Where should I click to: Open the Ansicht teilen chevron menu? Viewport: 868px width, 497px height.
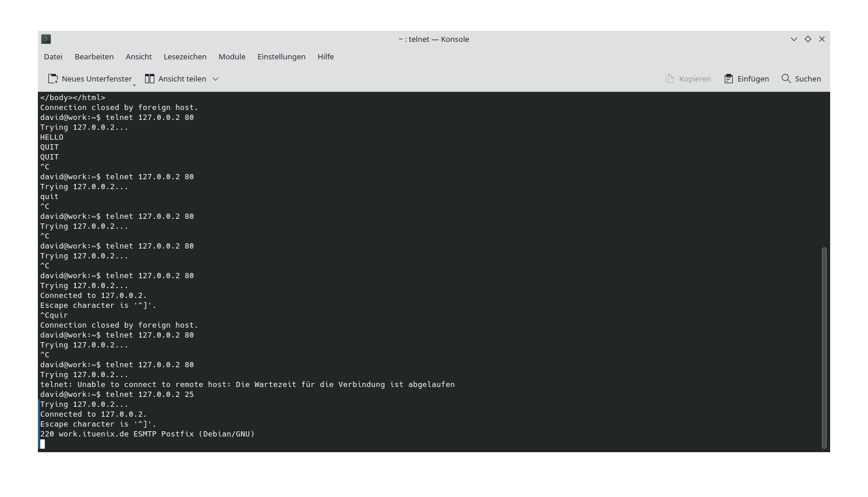click(216, 79)
